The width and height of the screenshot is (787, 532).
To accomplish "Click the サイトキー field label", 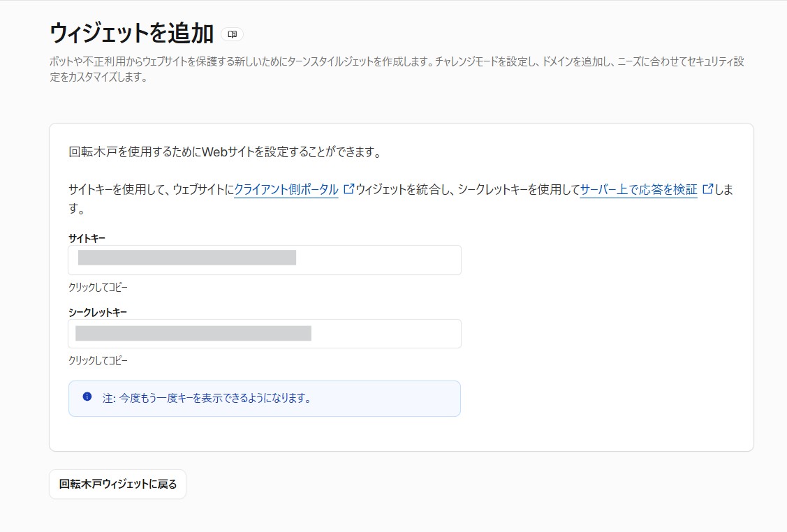I will 87,238.
